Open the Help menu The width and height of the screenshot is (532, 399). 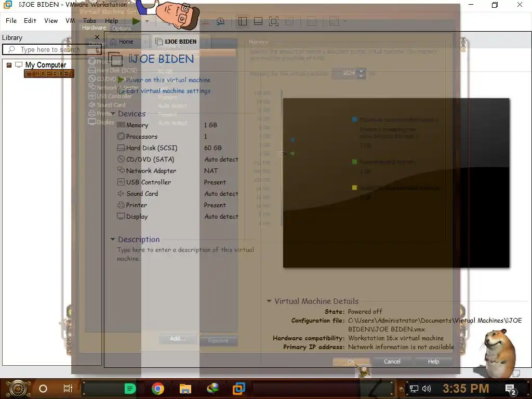[111, 21]
